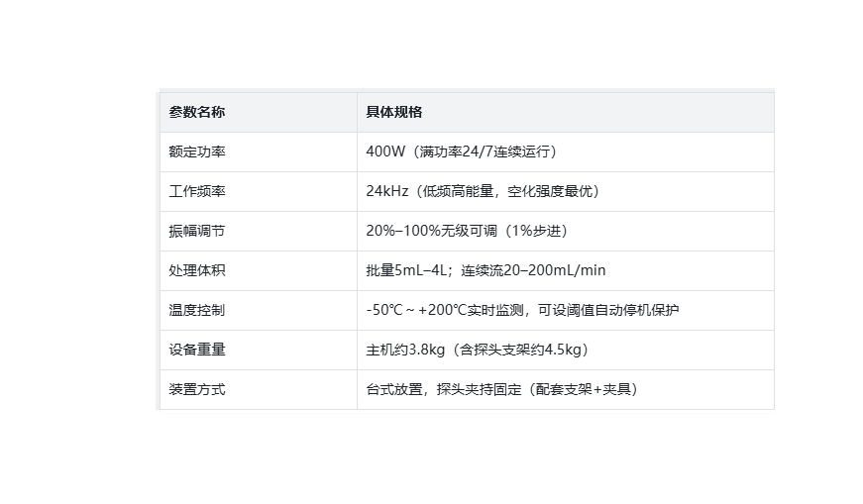Screen dimensions: 863x504
Task: Click the 参数名称 column header
Action: [x=197, y=112]
